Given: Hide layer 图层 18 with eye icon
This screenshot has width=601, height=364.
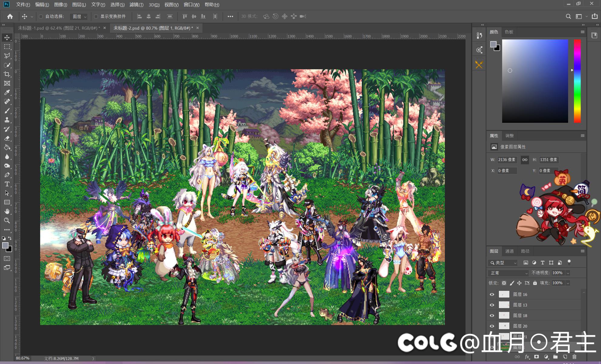Looking at the screenshot, I should point(492,315).
